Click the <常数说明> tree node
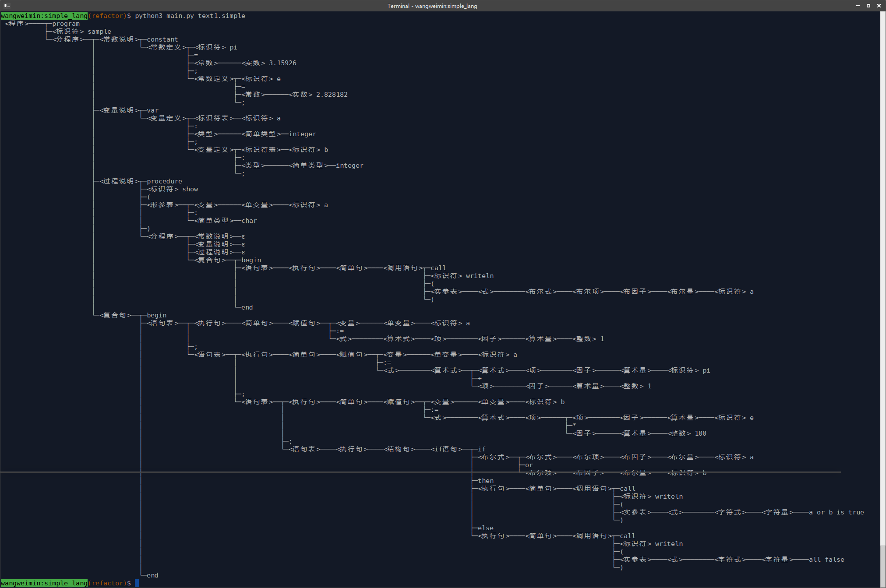 tap(119, 39)
